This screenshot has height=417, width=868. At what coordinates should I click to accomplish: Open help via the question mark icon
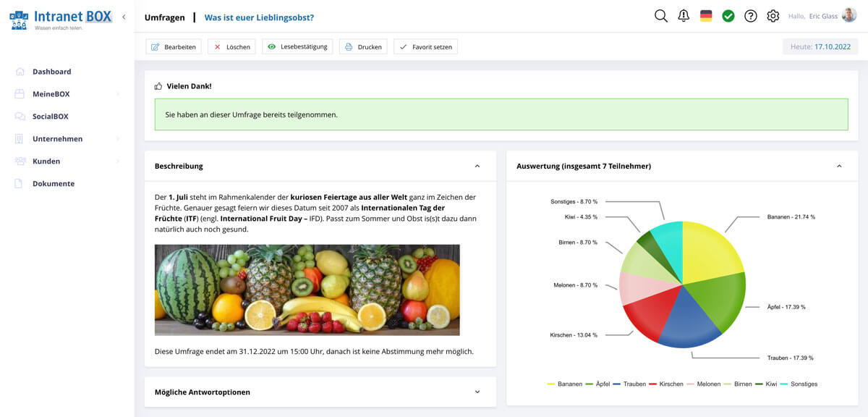[750, 15]
